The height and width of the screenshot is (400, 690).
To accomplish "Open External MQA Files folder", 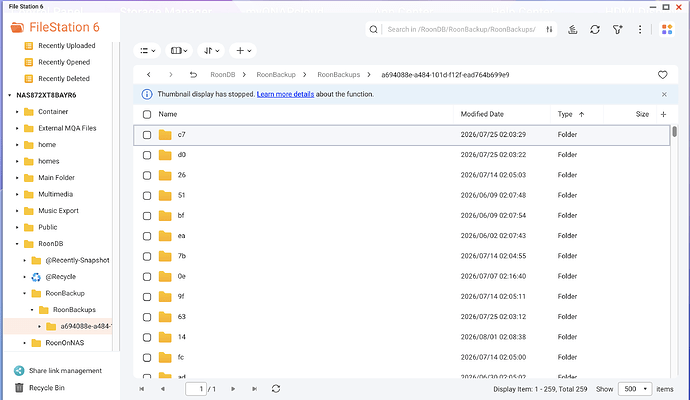I will pyautogui.click(x=67, y=128).
